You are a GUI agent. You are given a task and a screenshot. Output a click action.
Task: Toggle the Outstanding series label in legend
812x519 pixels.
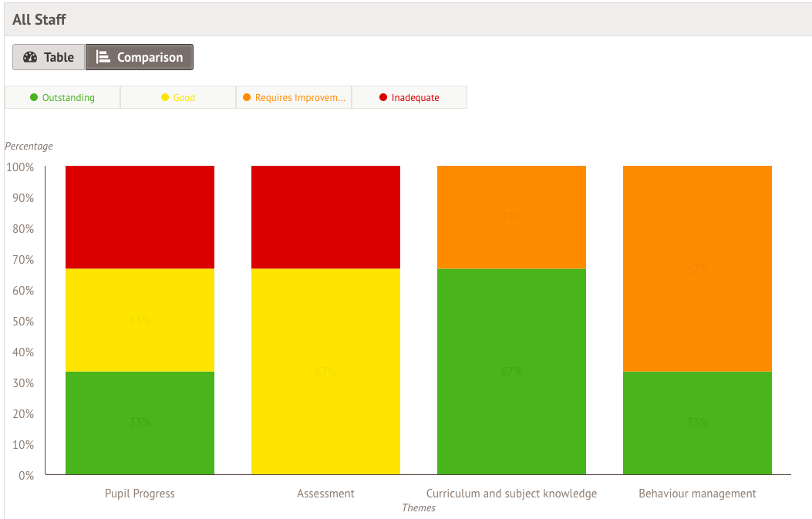click(69, 98)
